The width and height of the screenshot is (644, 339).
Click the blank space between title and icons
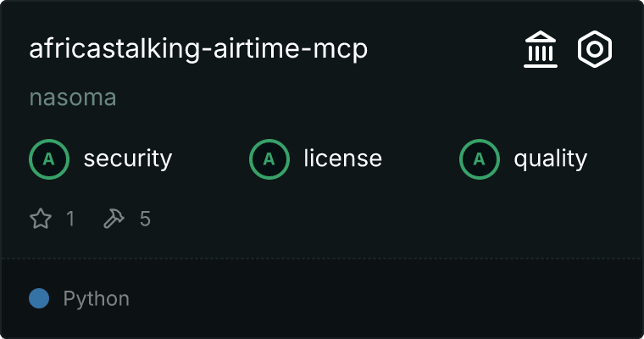coord(446,49)
